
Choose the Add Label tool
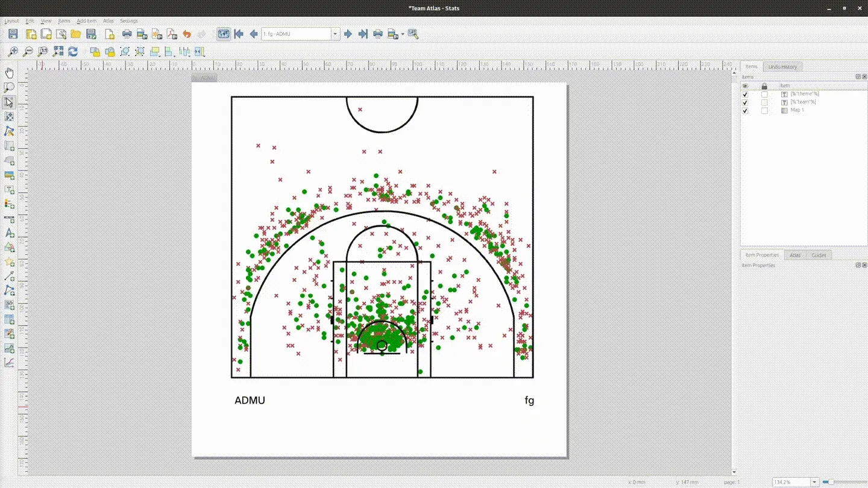(9, 189)
